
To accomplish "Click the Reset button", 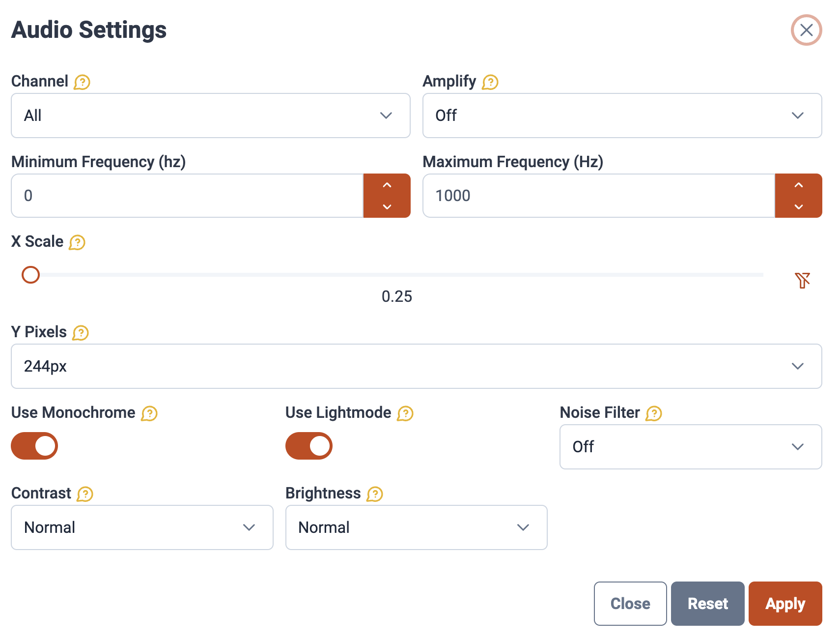I will click(x=707, y=604).
